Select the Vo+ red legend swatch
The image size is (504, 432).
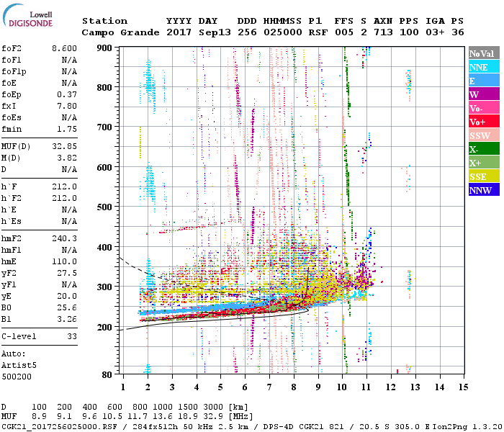(x=484, y=122)
